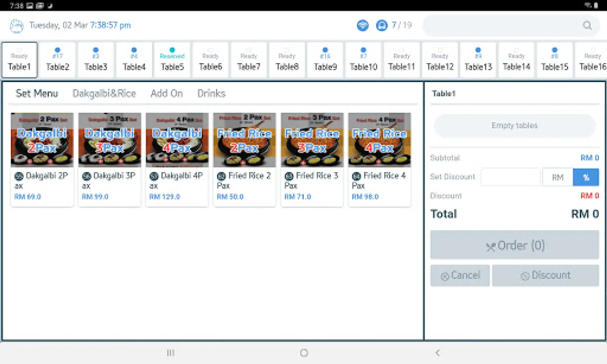Add Fried Rice 3 Pax for RM 71.0
Image resolution: width=607 pixels, height=364 pixels.
[x=312, y=159]
